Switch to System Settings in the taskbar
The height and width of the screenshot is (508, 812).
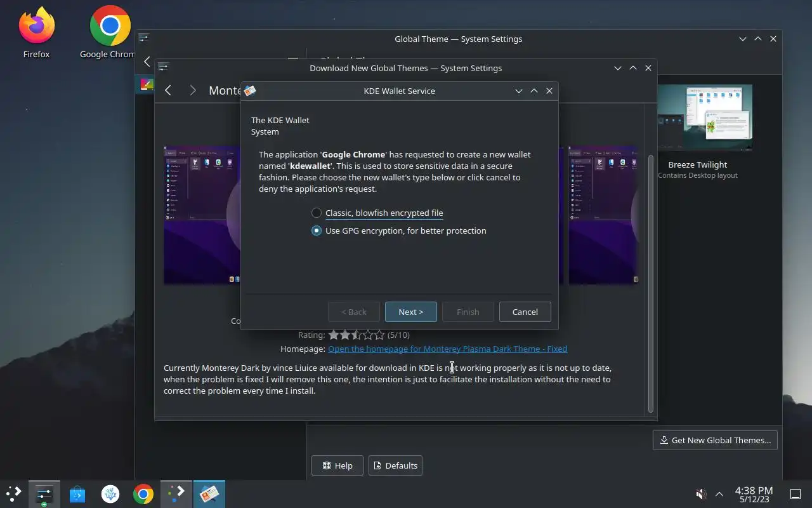pos(44,494)
